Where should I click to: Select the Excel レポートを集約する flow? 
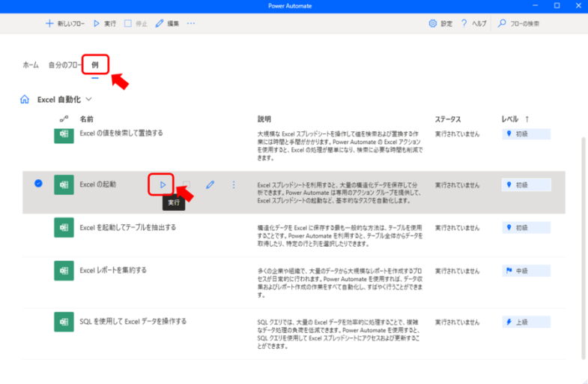pos(113,270)
